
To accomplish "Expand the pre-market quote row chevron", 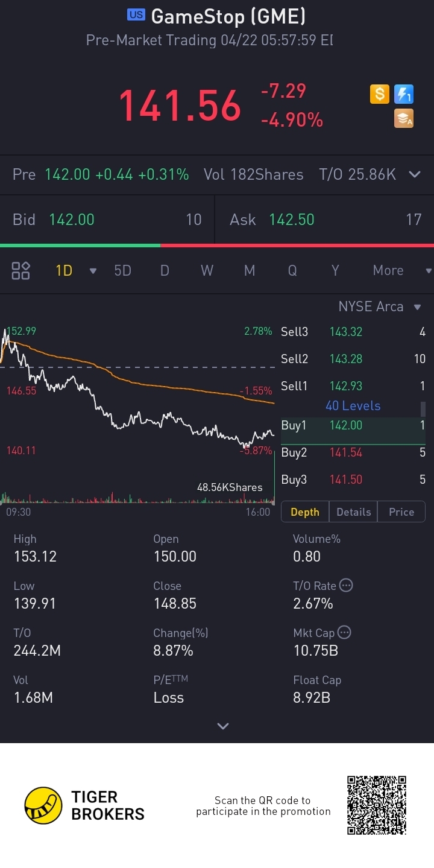I will point(415,174).
